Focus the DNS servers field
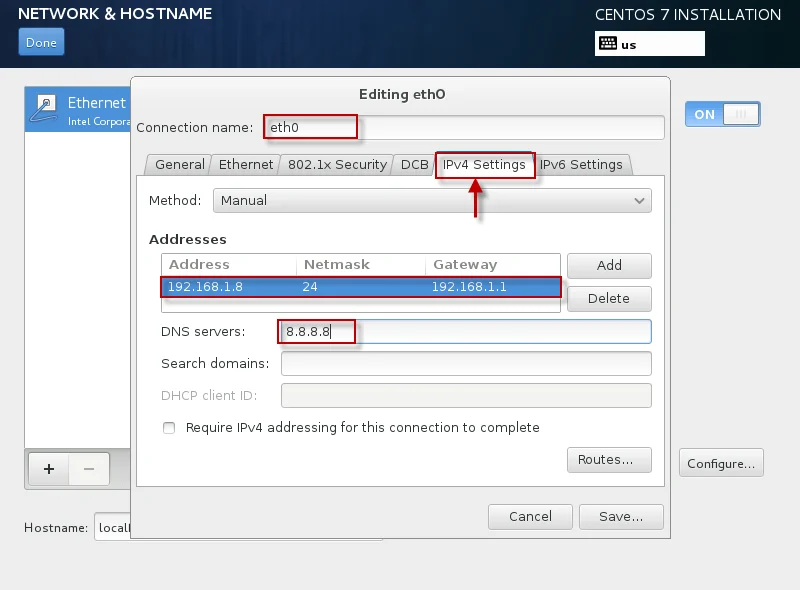Screen dimensions: 800x590 point(466,332)
